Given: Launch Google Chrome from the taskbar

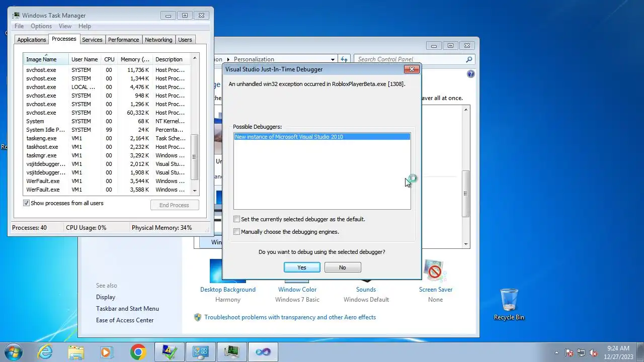Looking at the screenshot, I should click(138, 352).
